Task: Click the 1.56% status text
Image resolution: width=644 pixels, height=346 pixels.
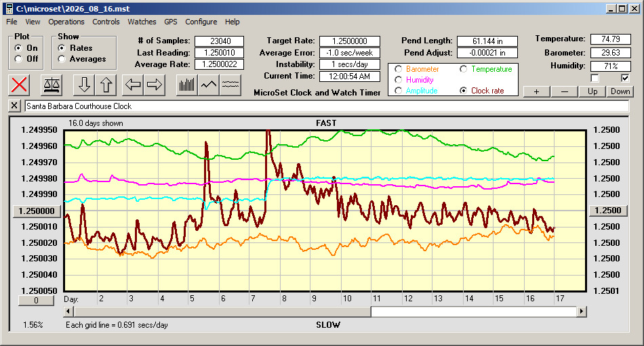Action: pos(33,325)
